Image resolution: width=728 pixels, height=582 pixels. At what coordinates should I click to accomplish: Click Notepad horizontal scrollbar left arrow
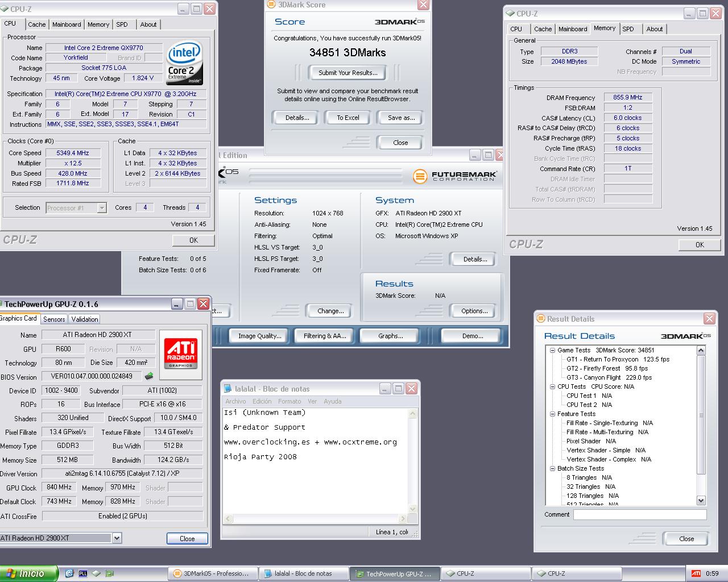pos(228,518)
